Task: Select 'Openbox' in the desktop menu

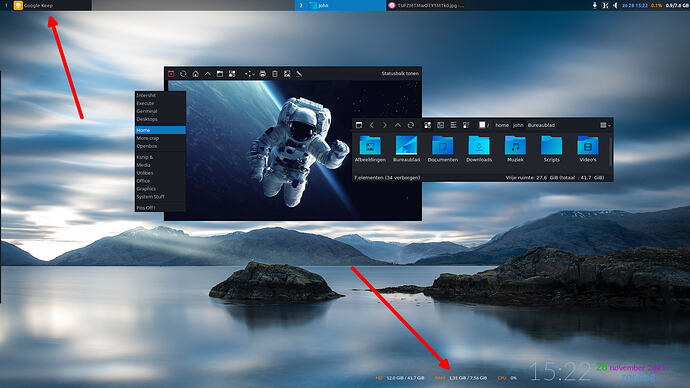Action: click(160, 146)
